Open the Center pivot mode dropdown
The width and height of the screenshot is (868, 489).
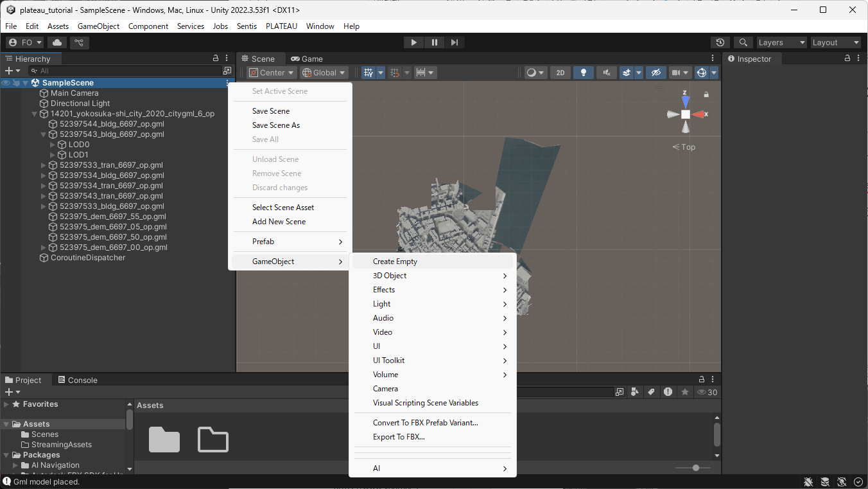tap(272, 73)
